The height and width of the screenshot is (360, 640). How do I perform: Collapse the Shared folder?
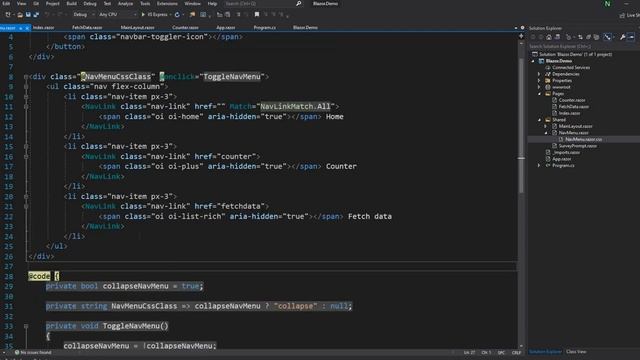(x=539, y=120)
